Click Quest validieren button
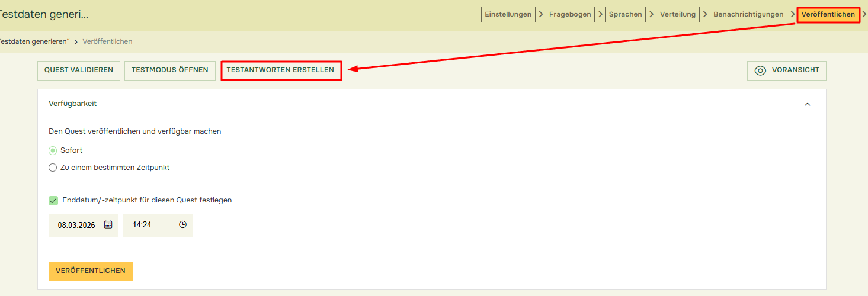The height and width of the screenshot is (296, 868). coord(79,70)
